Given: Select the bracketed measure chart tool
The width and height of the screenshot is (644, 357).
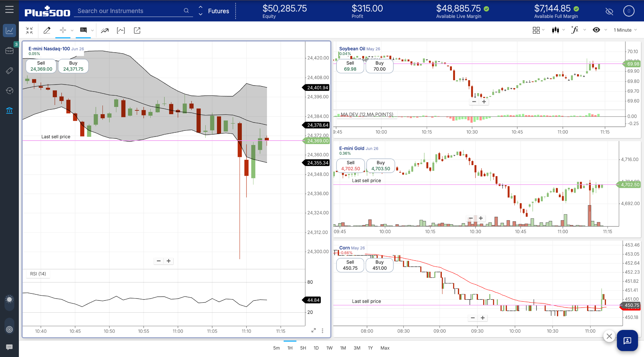Looking at the screenshot, I should click(x=121, y=31).
